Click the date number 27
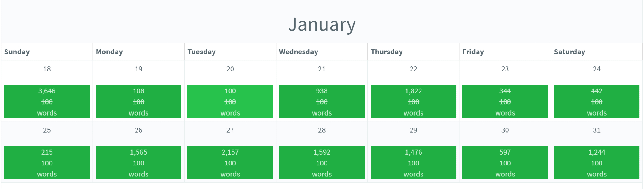 (x=230, y=130)
